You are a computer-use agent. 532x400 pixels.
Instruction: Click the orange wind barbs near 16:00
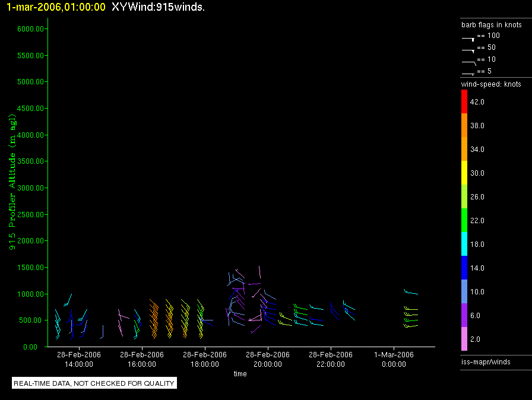(x=154, y=319)
